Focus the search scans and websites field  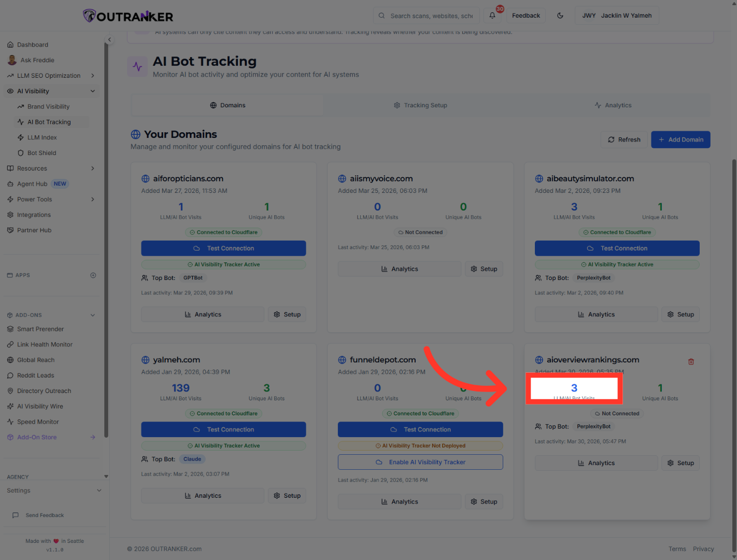(427, 16)
